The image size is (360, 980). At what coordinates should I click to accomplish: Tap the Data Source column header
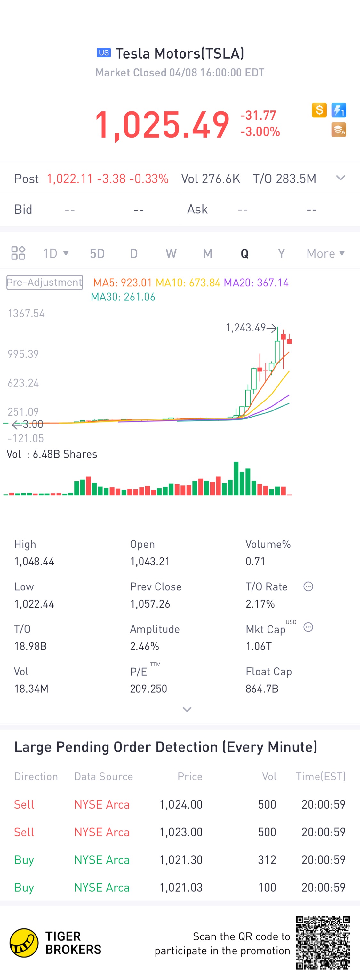tap(103, 776)
